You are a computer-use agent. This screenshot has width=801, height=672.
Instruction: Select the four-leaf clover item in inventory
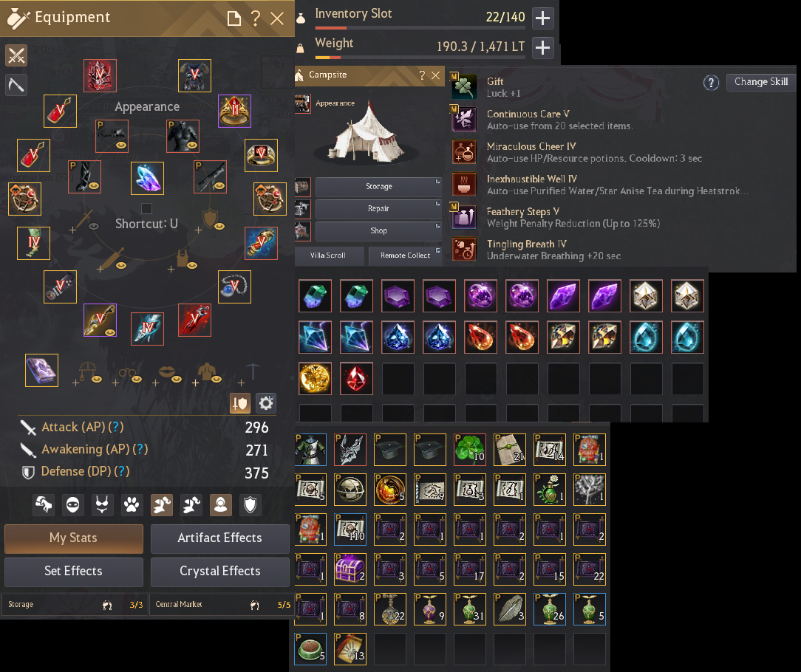pyautogui.click(x=469, y=450)
